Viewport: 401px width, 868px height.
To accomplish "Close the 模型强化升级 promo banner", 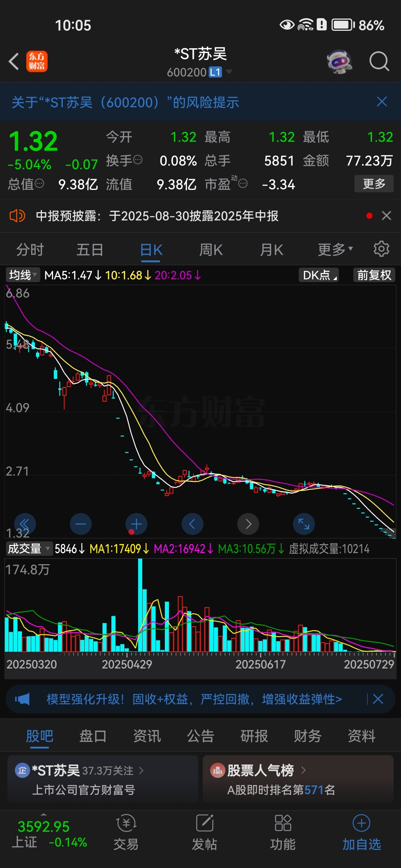I will (x=378, y=699).
